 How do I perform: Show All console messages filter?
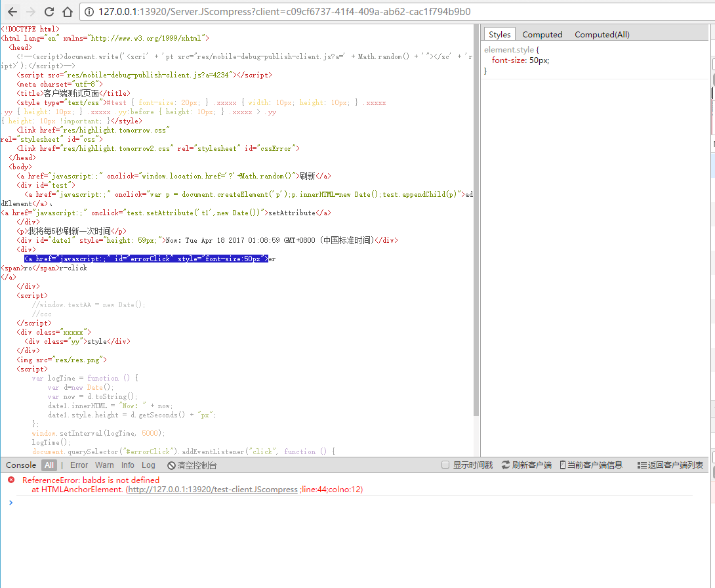pyautogui.click(x=49, y=465)
